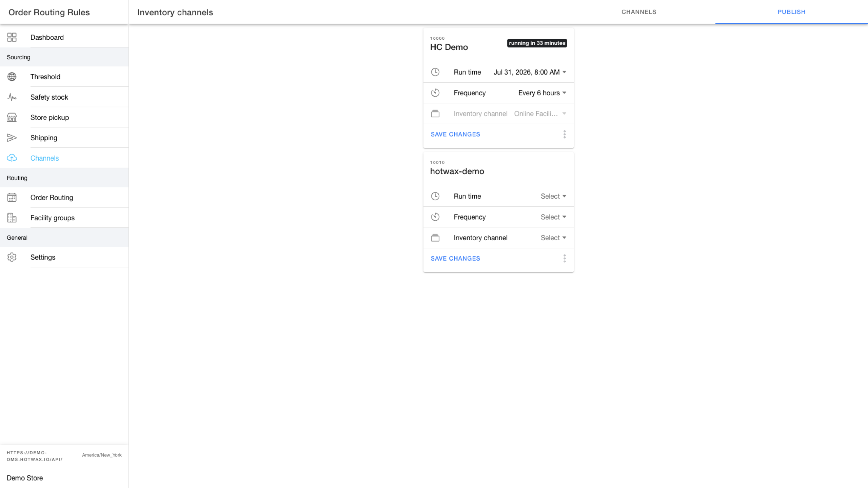Viewport: 868px width, 488px height.
Task: Click the Shipping paper plane icon
Action: pyautogui.click(x=12, y=138)
